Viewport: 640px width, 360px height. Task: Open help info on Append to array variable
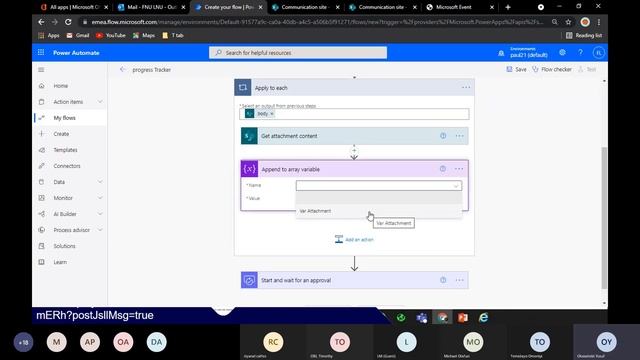pyautogui.click(x=443, y=169)
